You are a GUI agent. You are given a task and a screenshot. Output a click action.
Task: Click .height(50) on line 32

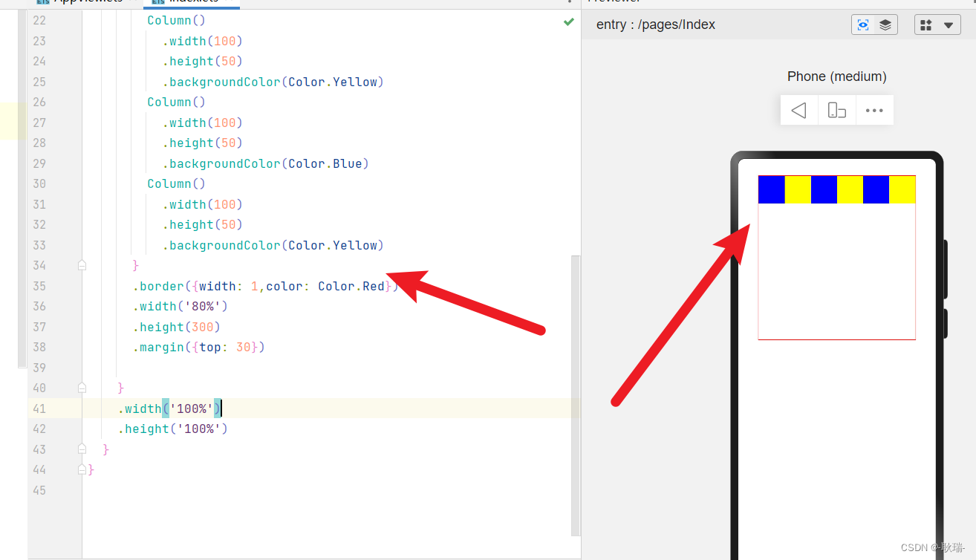pos(203,224)
